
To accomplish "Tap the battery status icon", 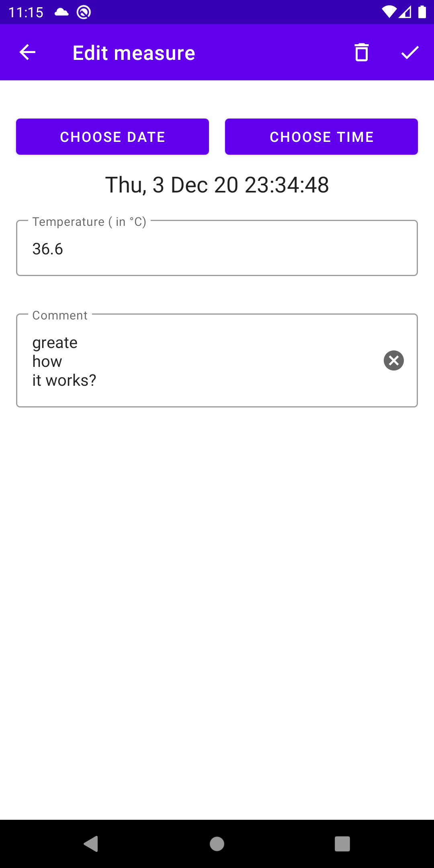I will 422,12.
